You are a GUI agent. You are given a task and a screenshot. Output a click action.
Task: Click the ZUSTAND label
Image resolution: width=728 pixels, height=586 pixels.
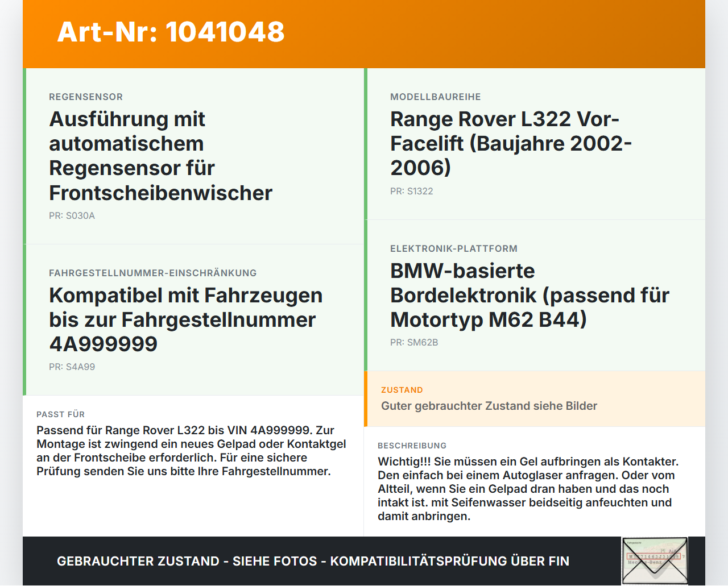pos(402,390)
